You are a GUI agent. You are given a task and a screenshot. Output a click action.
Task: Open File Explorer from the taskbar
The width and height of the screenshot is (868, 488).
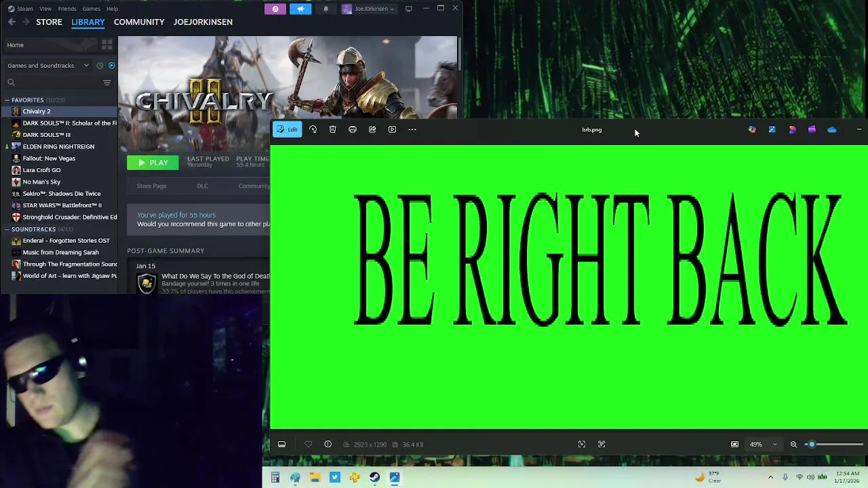(x=315, y=478)
